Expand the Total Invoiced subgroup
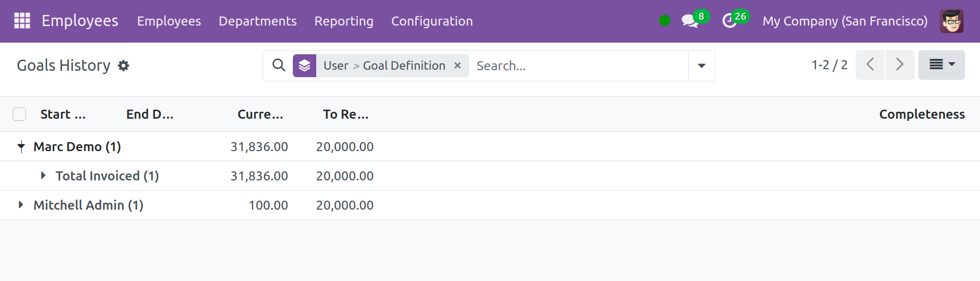 tap(43, 176)
